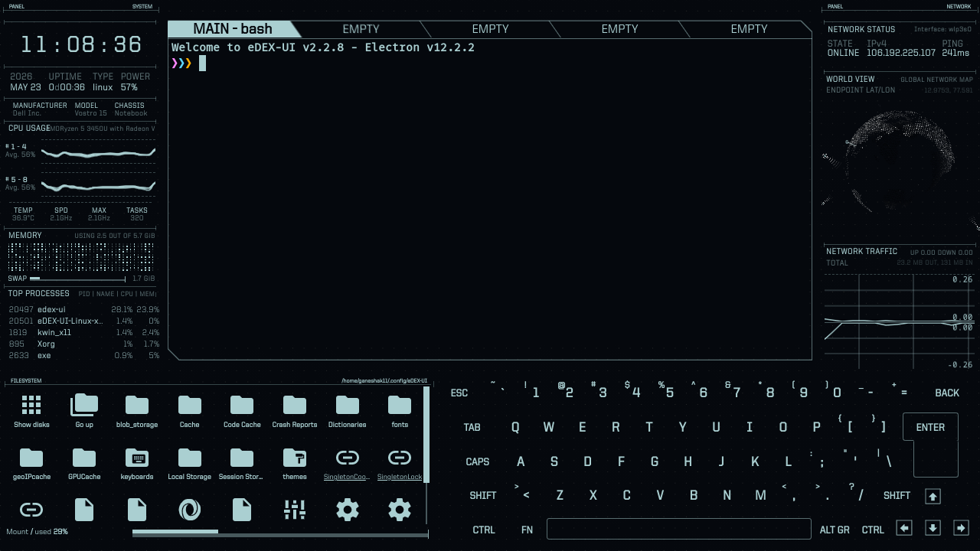This screenshot has height=551, width=980.
Task: Toggle the ALT GR modifier key
Action: [x=835, y=530]
